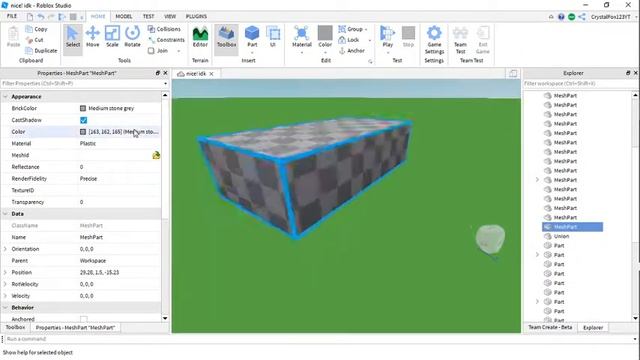Open Game Settings
The height and width of the screenshot is (360, 640).
click(434, 40)
